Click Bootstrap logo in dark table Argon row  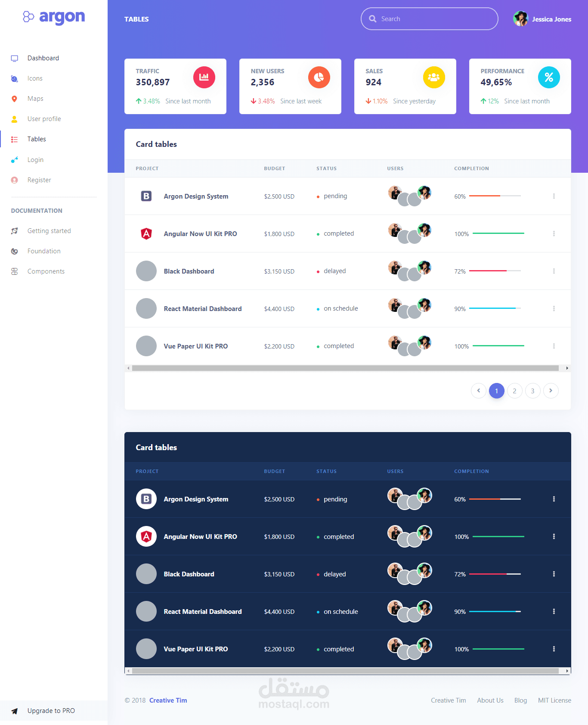click(146, 499)
